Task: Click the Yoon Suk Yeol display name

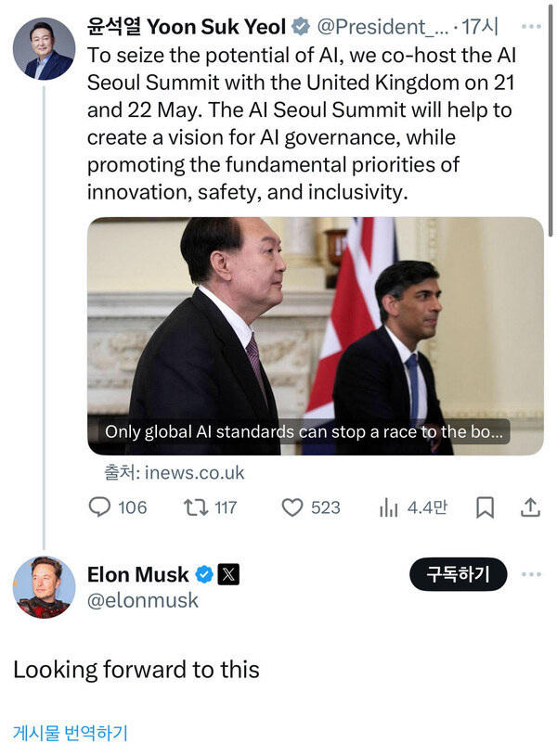Action: [186, 26]
